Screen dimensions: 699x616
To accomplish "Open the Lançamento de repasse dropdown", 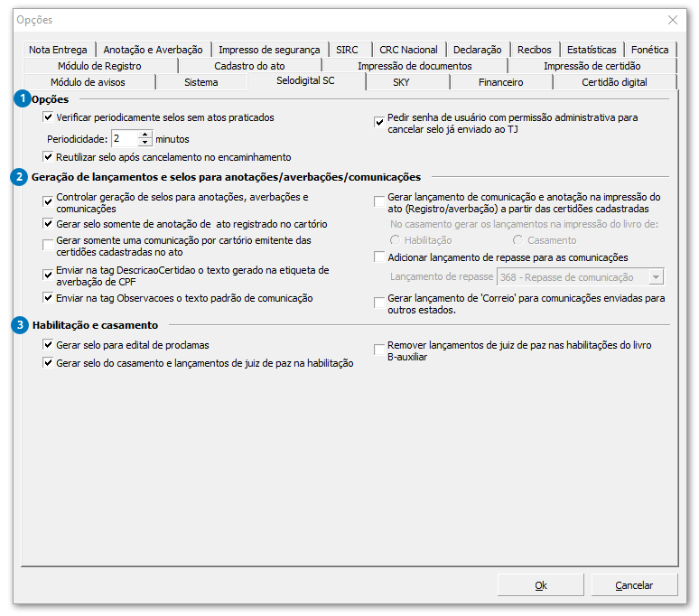I will click(x=656, y=277).
